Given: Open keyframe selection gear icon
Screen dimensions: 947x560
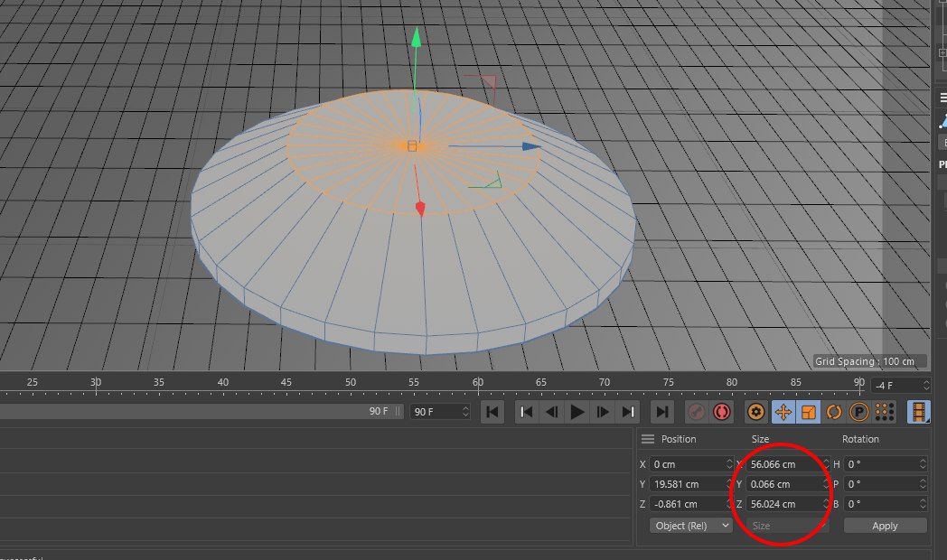Looking at the screenshot, I should (756, 412).
